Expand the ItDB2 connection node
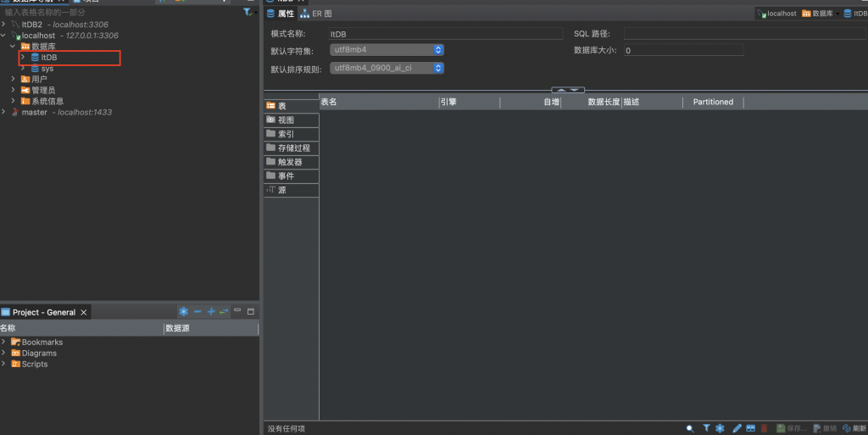This screenshot has height=435, width=868. pyautogui.click(x=4, y=24)
